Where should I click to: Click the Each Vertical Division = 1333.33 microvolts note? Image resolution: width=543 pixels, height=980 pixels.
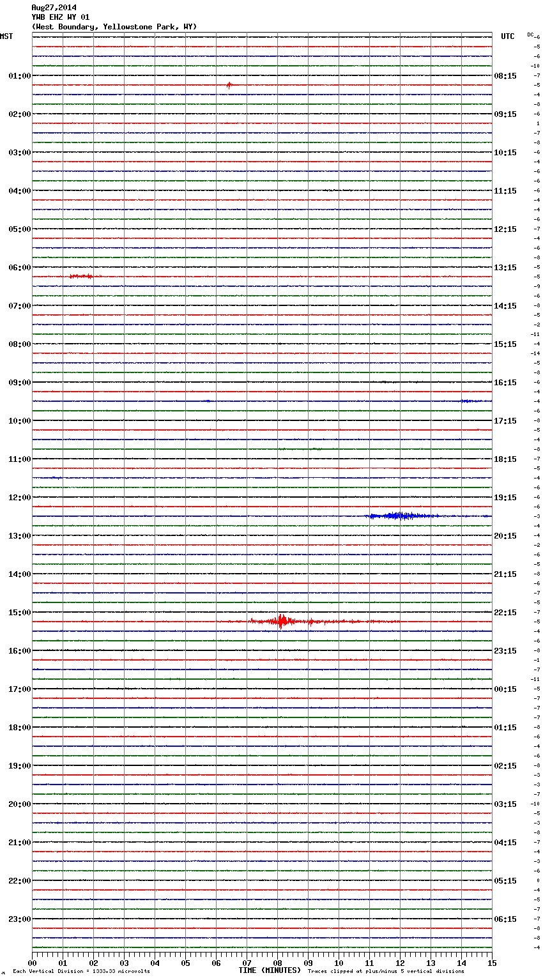point(81,972)
